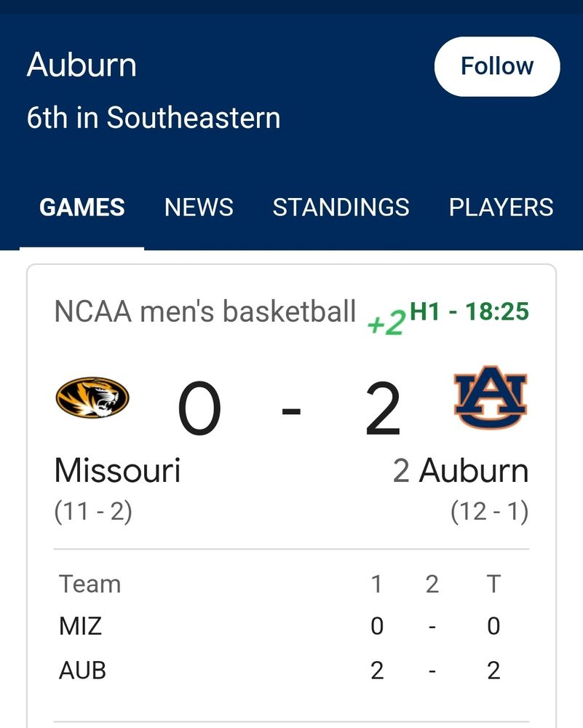Click Auburn's large score of 2
The height and width of the screenshot is (728, 583).
(383, 410)
